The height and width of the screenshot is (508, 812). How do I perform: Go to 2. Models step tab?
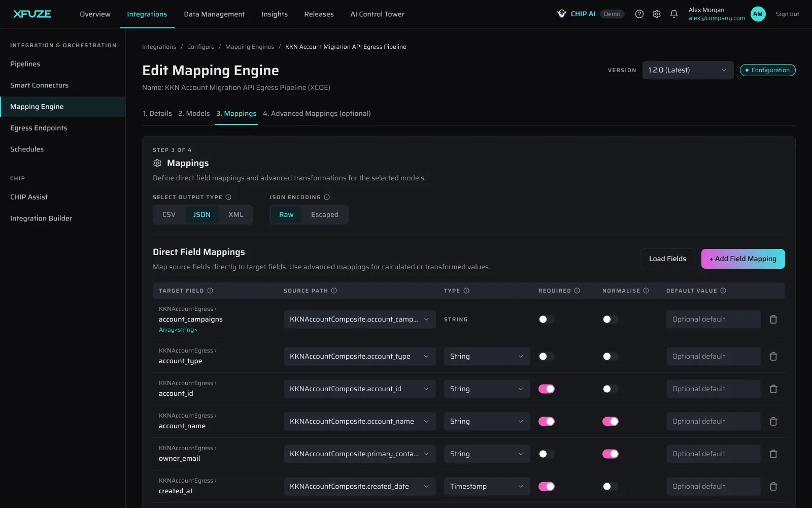(x=194, y=114)
